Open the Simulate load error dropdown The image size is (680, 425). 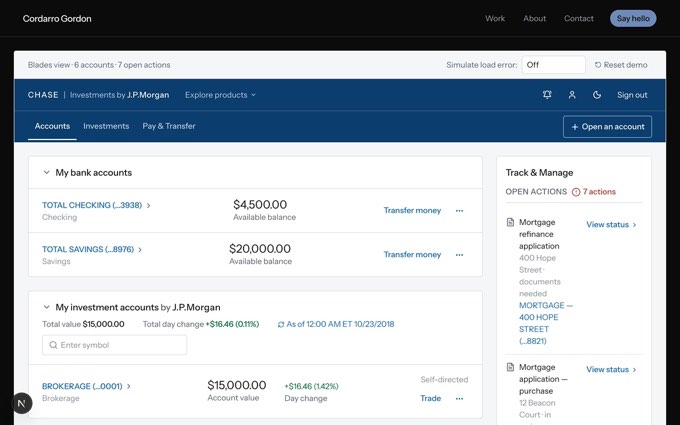coord(553,65)
